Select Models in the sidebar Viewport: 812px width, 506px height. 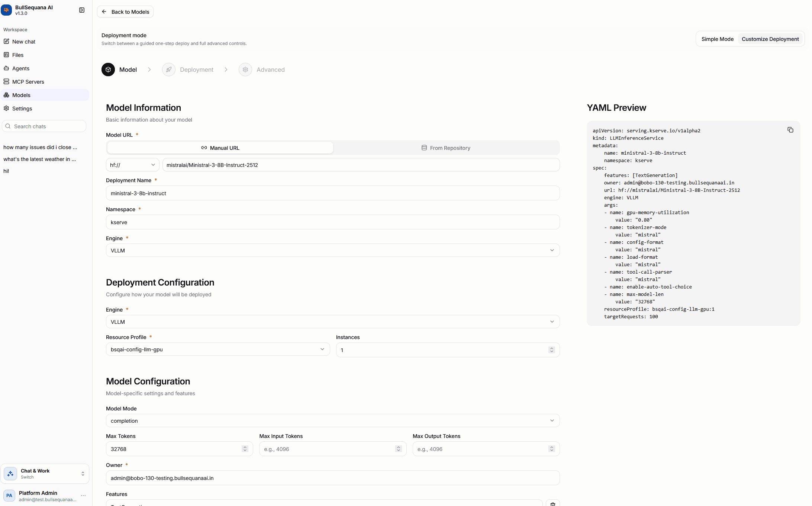(45, 95)
